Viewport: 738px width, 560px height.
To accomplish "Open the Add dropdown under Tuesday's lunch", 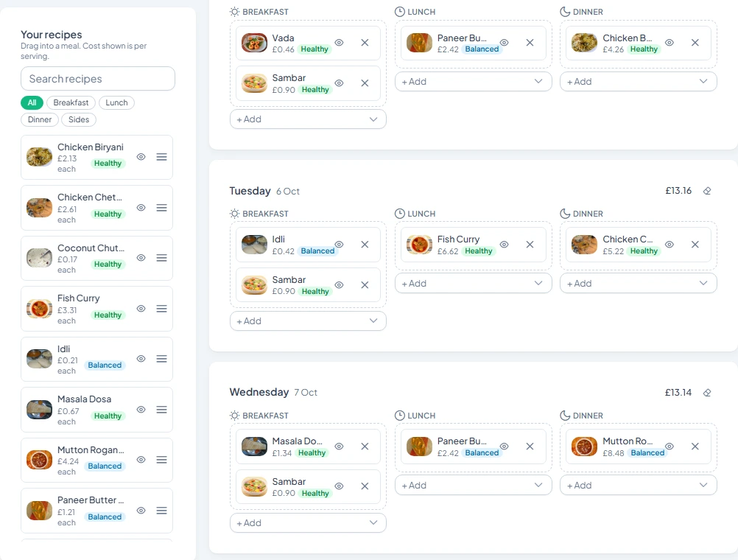I will coord(473,283).
